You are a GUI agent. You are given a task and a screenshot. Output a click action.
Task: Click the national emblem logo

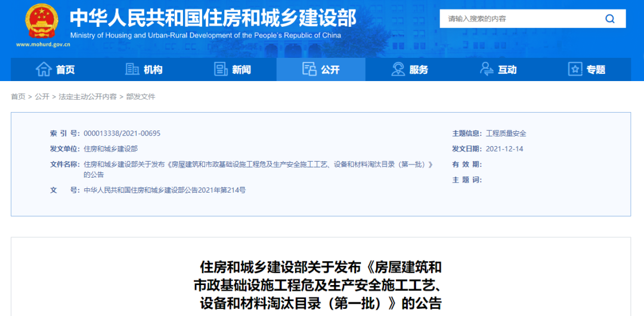click(42, 21)
